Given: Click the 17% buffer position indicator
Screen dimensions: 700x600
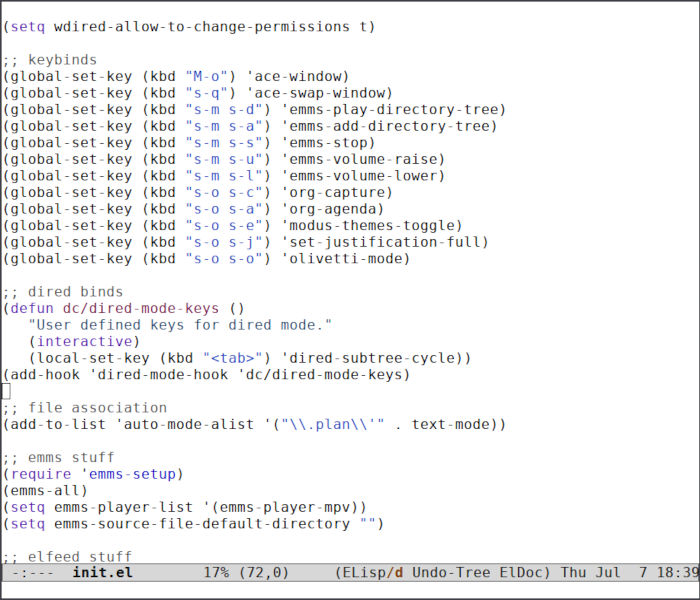Looking at the screenshot, I should tap(216, 572).
